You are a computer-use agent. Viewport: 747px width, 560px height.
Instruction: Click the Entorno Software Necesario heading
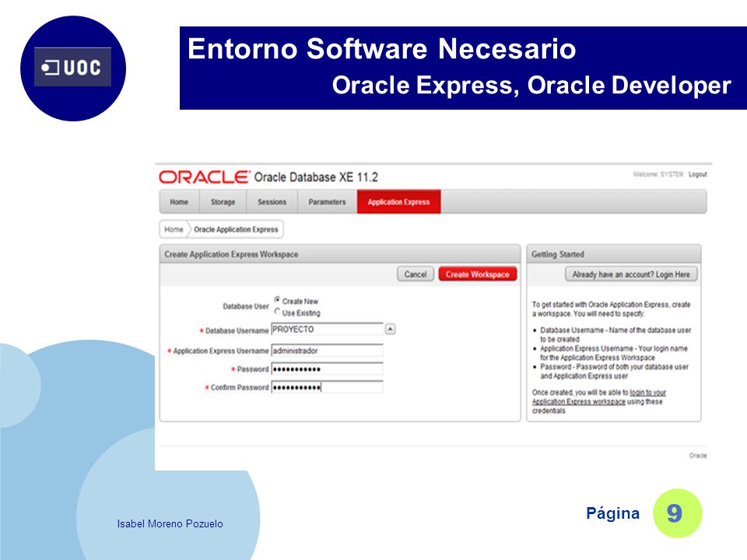[x=381, y=48]
